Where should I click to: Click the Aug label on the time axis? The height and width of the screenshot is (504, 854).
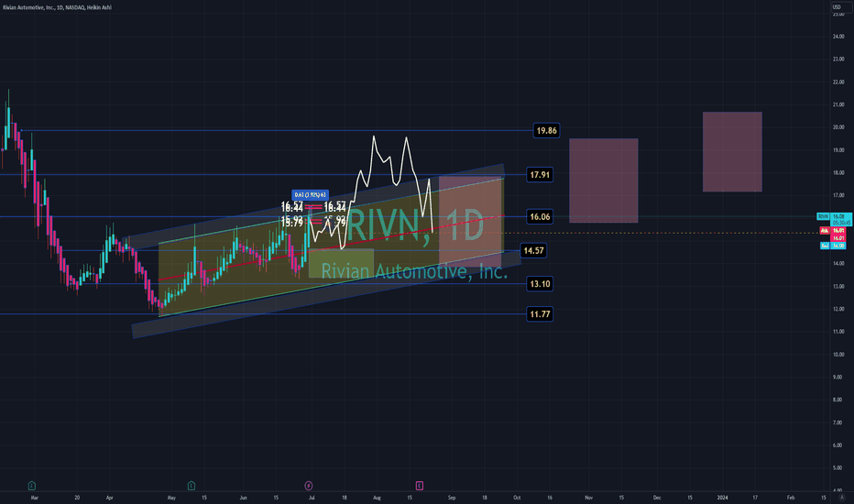[x=377, y=498]
